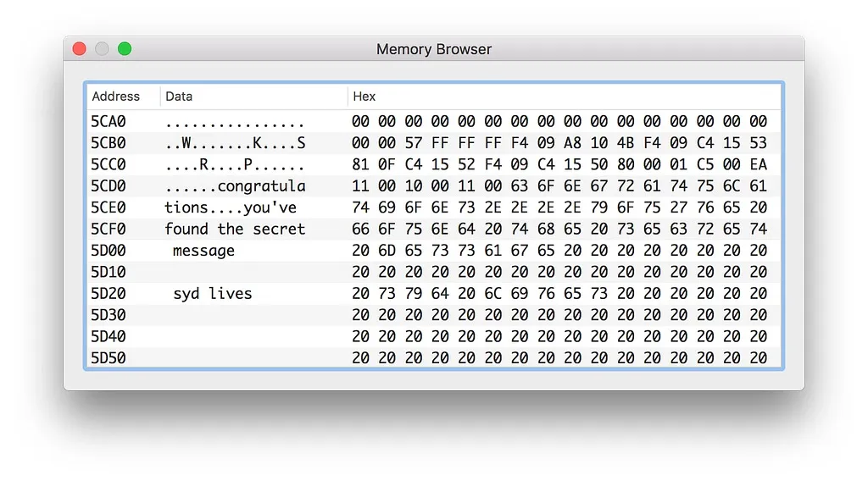The height and width of the screenshot is (481, 868).
Task: Click the Memory Browser title text
Action: pos(434,49)
